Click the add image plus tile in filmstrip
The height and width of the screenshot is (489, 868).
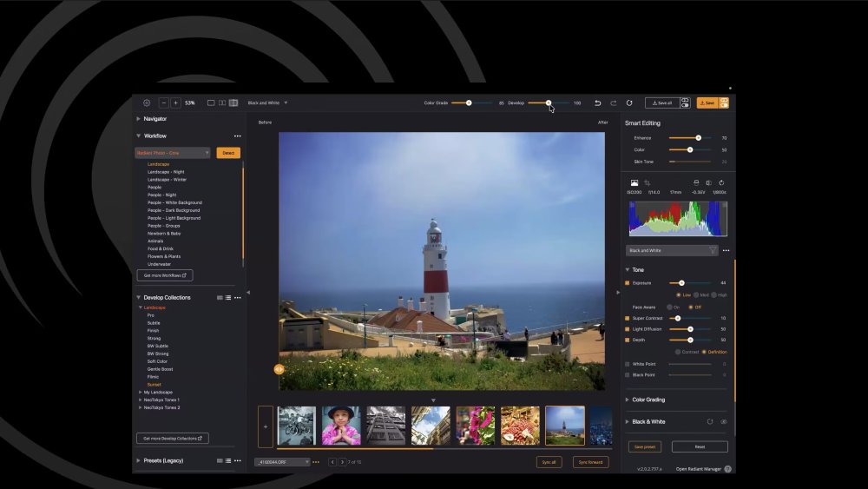tap(266, 426)
